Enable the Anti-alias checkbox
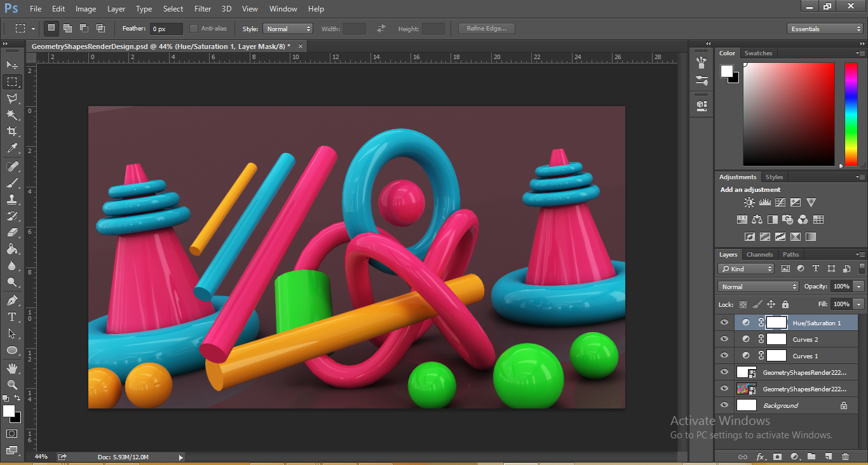Image resolution: width=868 pixels, height=465 pixels. pyautogui.click(x=194, y=29)
